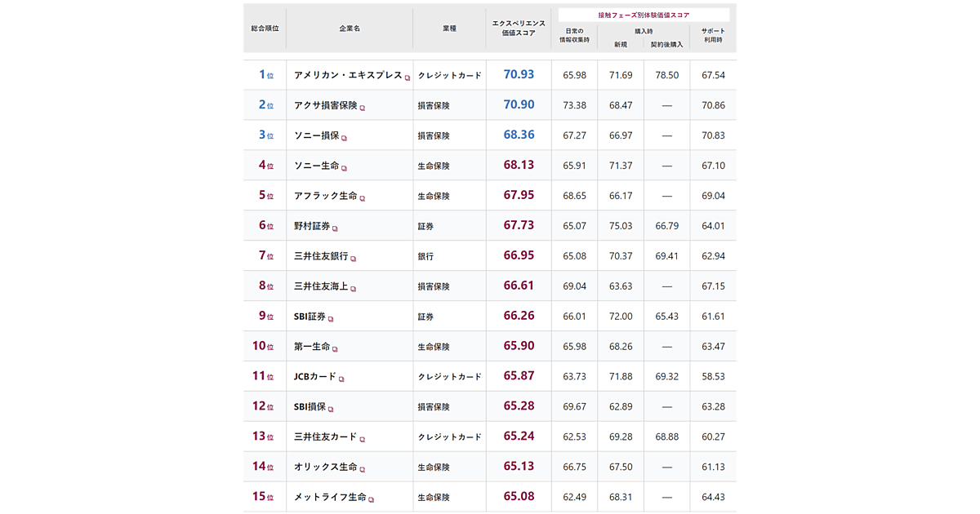Open external link icon beside JCBカード
Viewport: 980px width, 514px height.
tap(341, 379)
